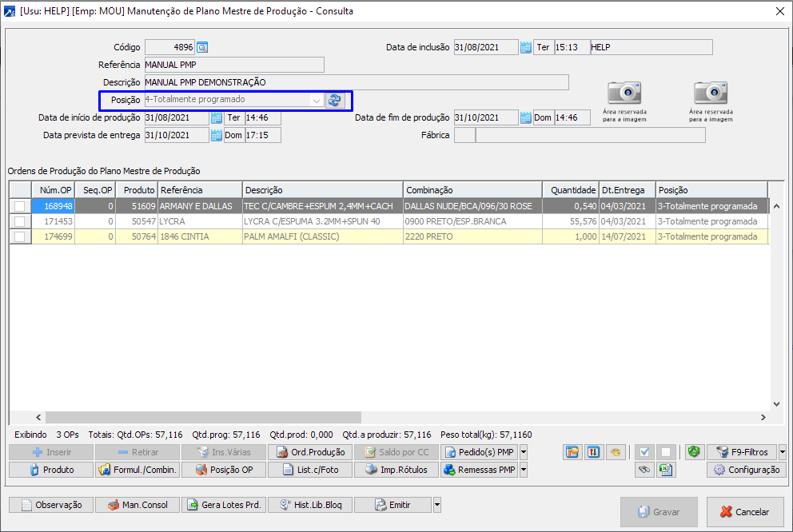Click the Fábrica code field
The image size is (793, 532).
pyautogui.click(x=464, y=136)
